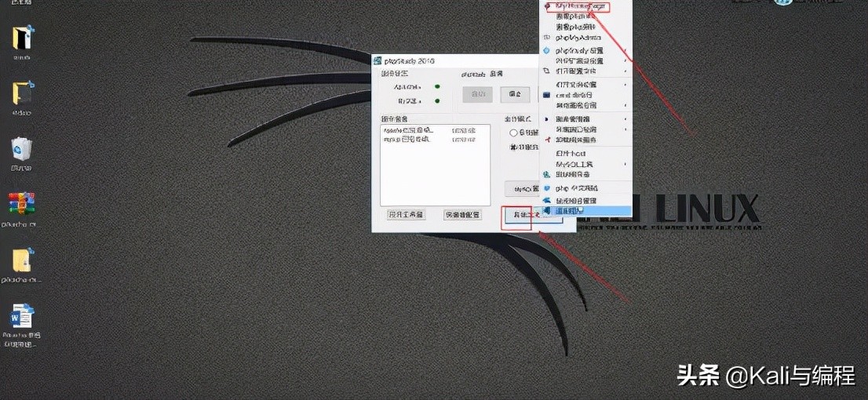Viewport: 868px width, 400px height.
Task: Expand the phpStudy 设置 submenu
Action: coord(585,50)
